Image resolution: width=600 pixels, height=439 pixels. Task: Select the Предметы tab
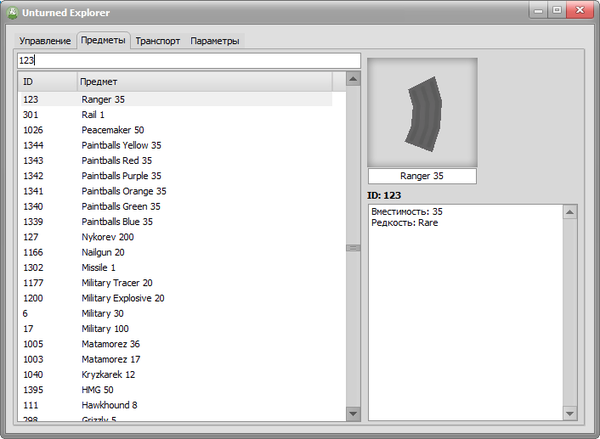point(104,41)
